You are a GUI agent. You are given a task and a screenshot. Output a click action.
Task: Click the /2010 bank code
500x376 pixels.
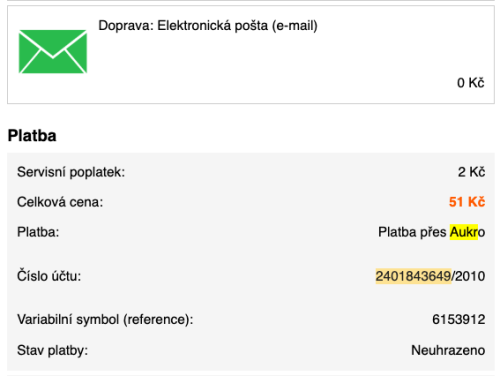(x=468, y=276)
